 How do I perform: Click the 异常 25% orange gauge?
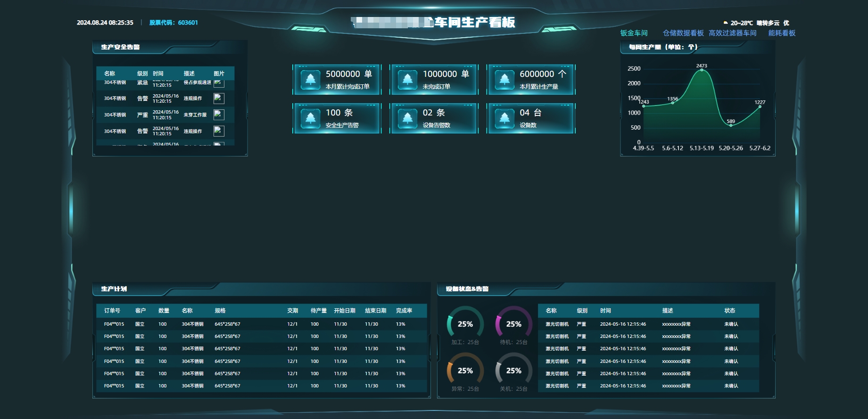(465, 370)
